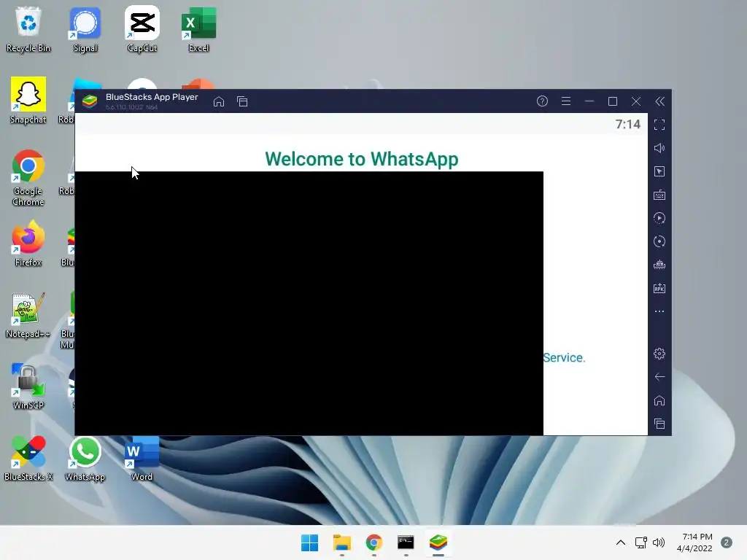
Task: Click the system tray volume icon
Action: 659,542
